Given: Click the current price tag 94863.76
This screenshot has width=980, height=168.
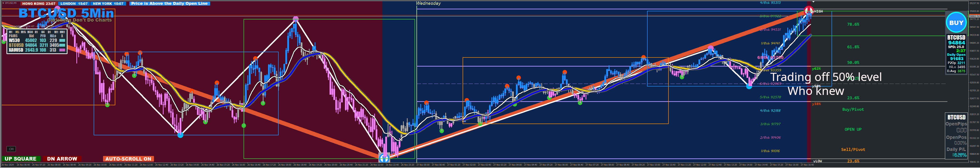Looking at the screenshot, I should (x=974, y=16).
